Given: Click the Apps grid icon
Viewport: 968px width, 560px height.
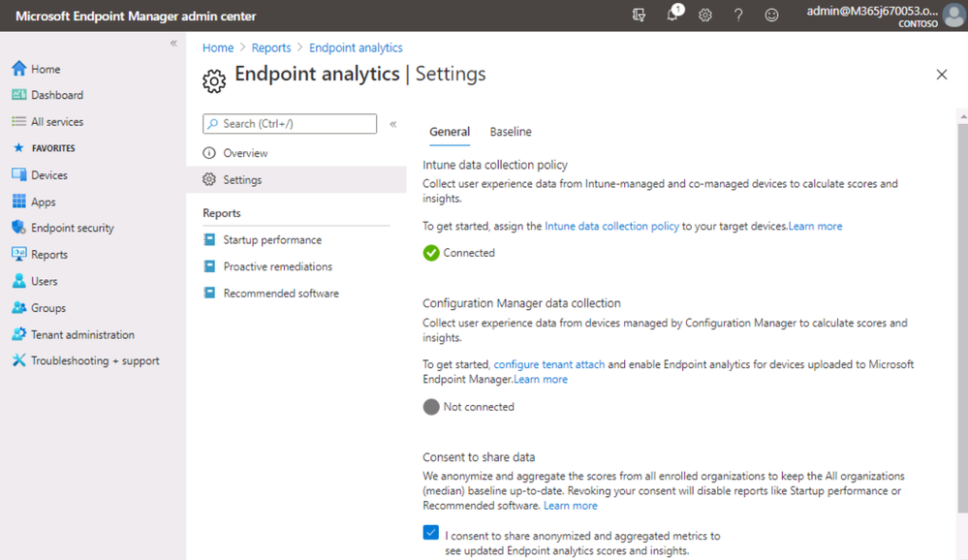Looking at the screenshot, I should tap(19, 202).
